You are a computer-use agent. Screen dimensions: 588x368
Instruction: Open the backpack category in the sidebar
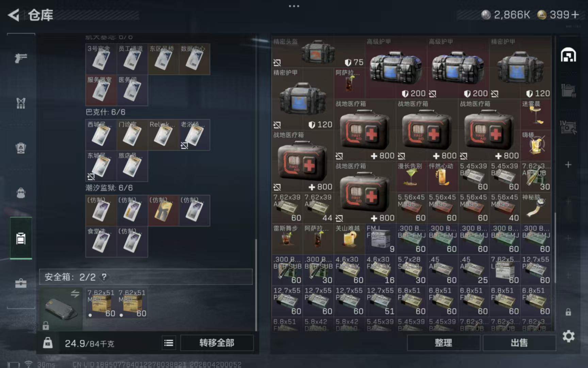click(21, 193)
